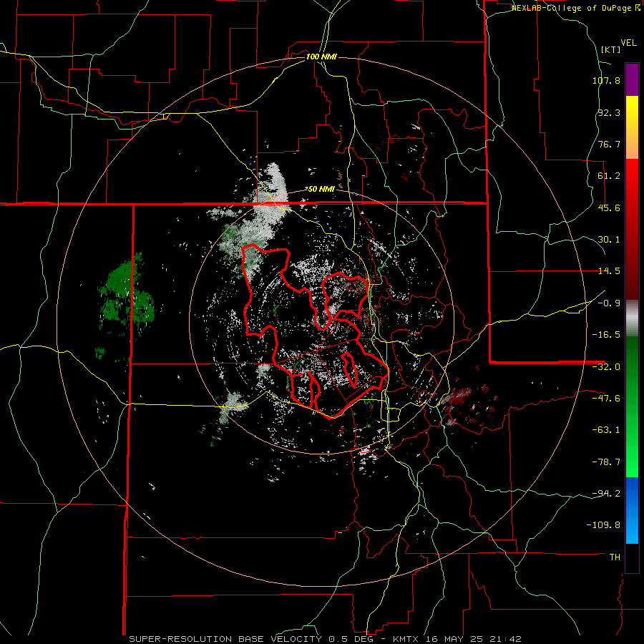Click the large green velocity echo to the west
Viewport: 644px width, 644px height.
tap(126, 295)
